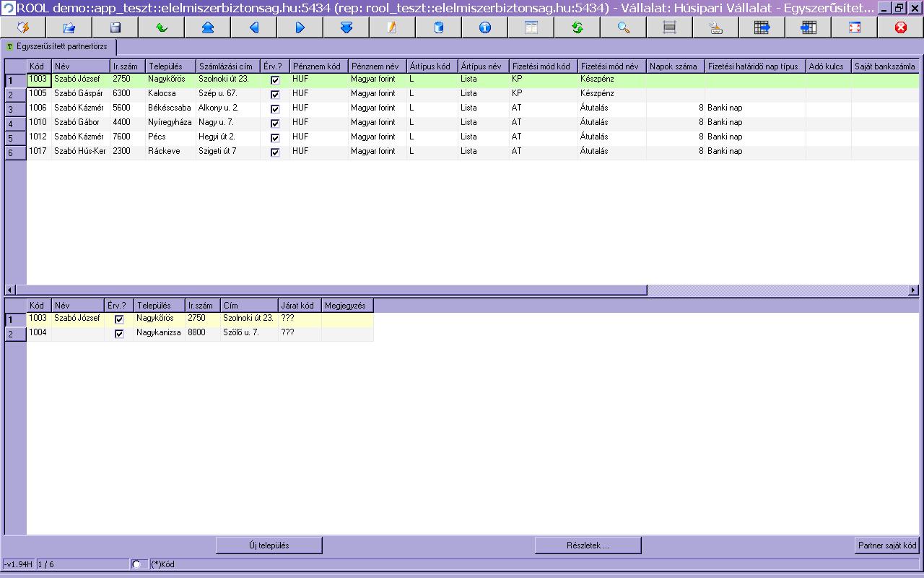Select row header 2 in lower grid
This screenshot has height=578, width=924.
point(15,334)
